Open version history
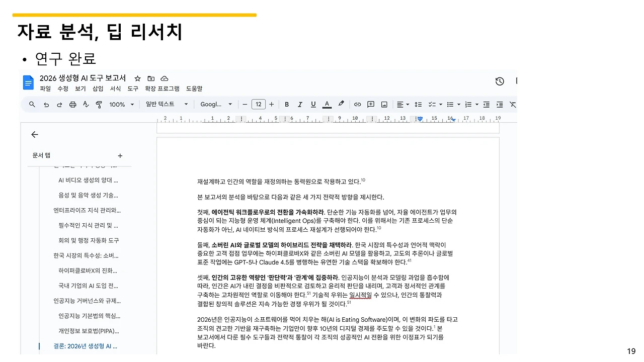644x362 pixels. [500, 81]
